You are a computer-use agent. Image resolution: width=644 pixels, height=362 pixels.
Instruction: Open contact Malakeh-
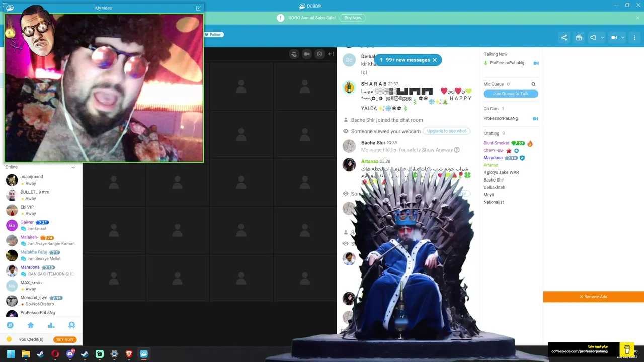pos(41,240)
